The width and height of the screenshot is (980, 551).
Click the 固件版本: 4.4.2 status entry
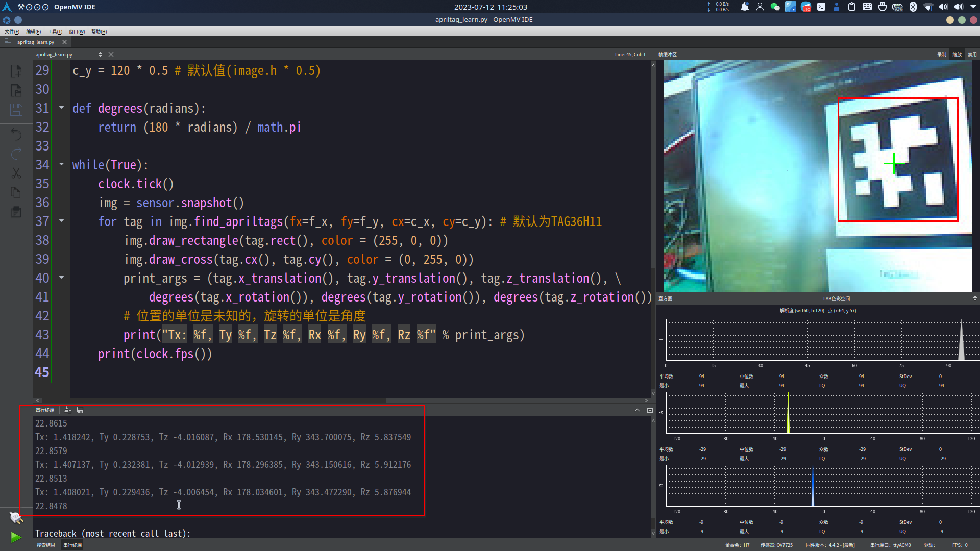[830, 545]
